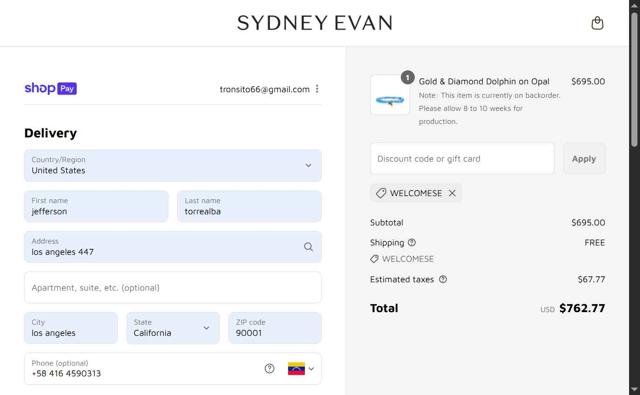This screenshot has width=640, height=395.
Task: Click the discount tag icon on the WELCOMESE chip
Action: pos(381,193)
